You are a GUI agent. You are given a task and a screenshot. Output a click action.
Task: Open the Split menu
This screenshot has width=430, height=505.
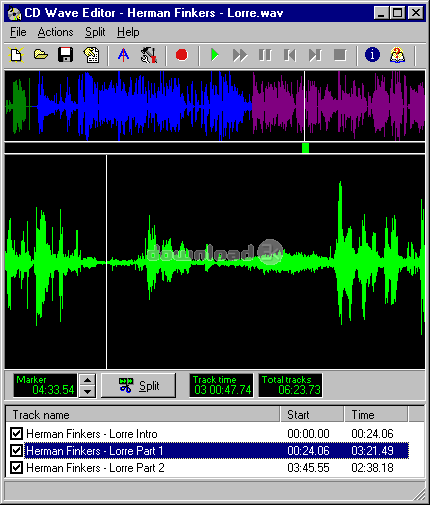[x=95, y=32]
